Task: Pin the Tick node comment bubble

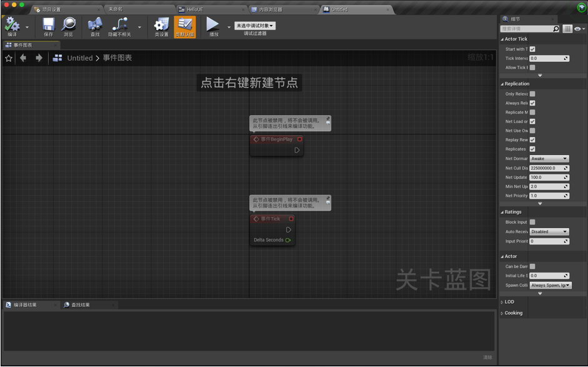Action: click(x=328, y=198)
